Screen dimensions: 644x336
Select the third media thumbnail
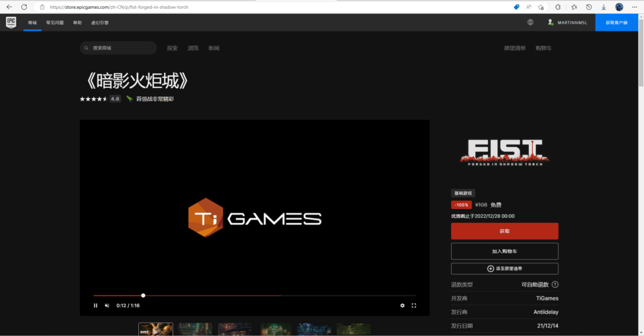[235, 329]
